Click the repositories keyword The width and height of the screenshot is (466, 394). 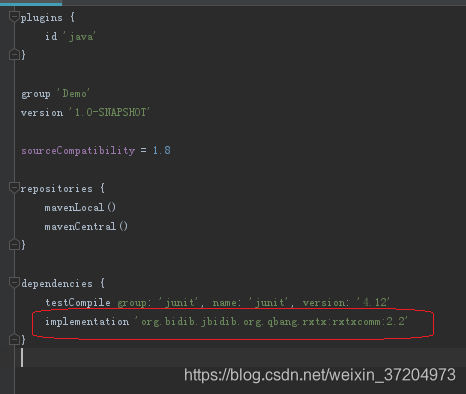click(56, 189)
